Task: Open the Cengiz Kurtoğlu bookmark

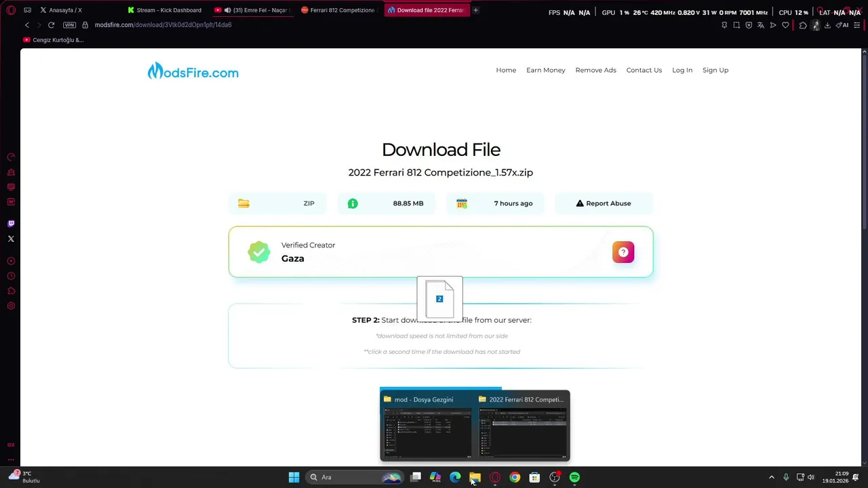Action: [x=54, y=40]
